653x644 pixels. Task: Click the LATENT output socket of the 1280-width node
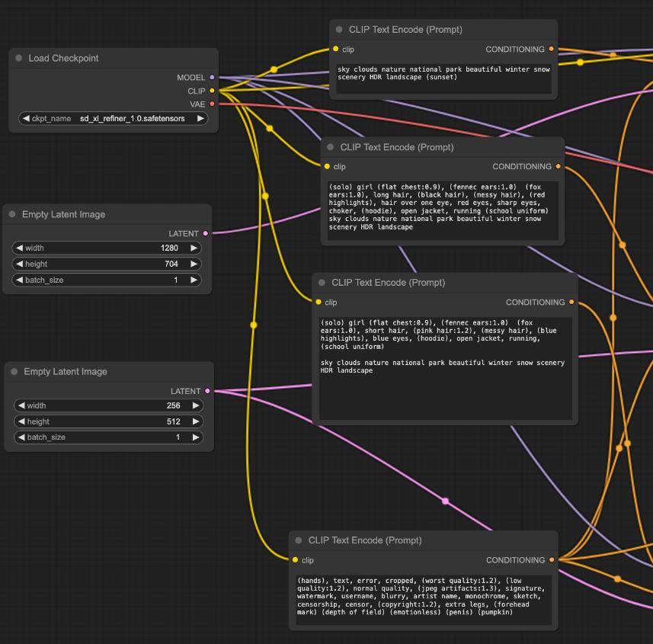[x=205, y=233]
